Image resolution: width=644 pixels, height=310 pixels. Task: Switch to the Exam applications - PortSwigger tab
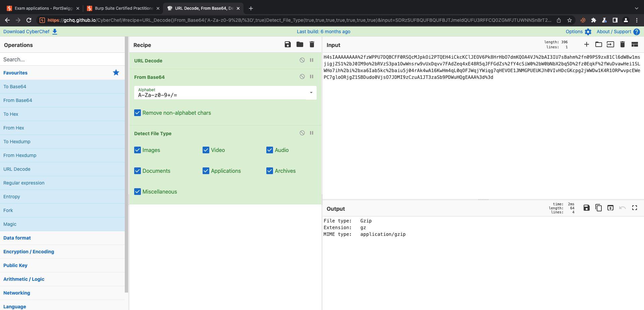(x=43, y=8)
